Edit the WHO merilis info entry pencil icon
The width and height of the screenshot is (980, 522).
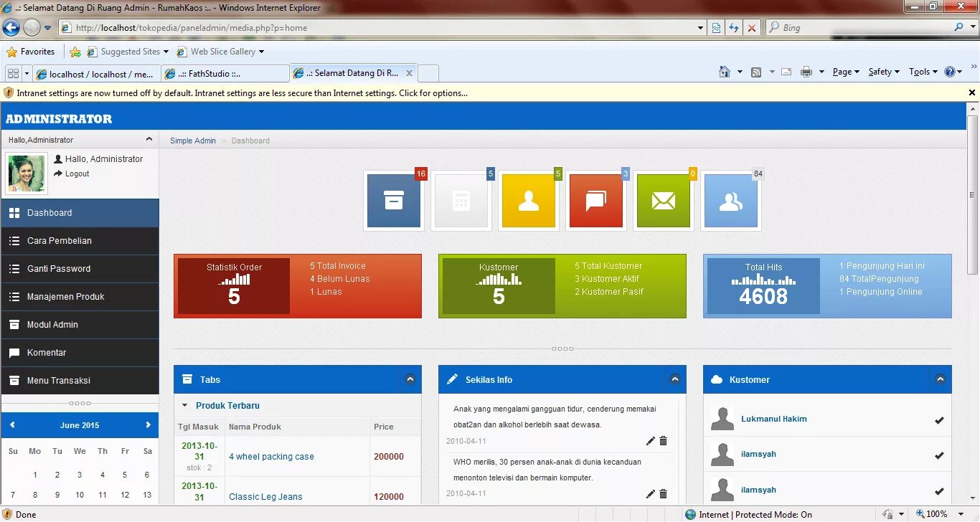[651, 493]
